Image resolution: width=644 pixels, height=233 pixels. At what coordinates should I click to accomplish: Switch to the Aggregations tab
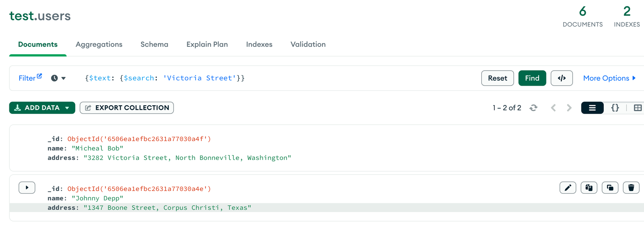[99, 44]
